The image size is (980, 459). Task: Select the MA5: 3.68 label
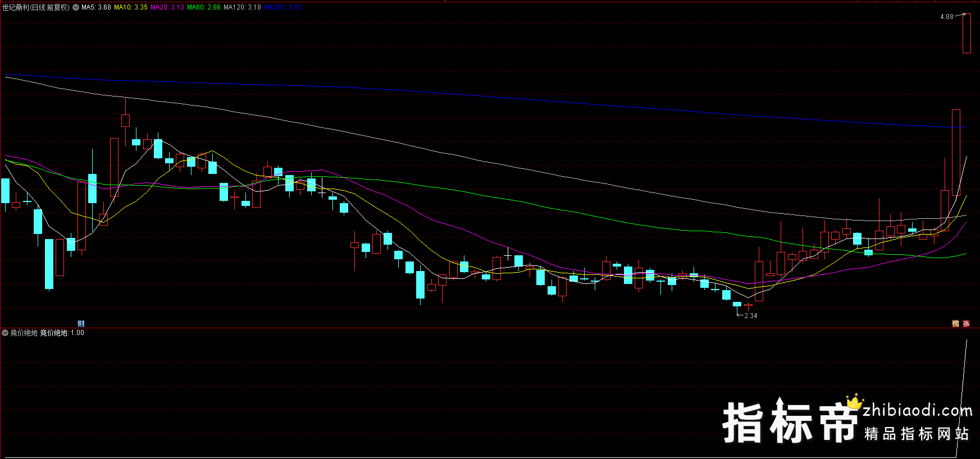point(96,7)
